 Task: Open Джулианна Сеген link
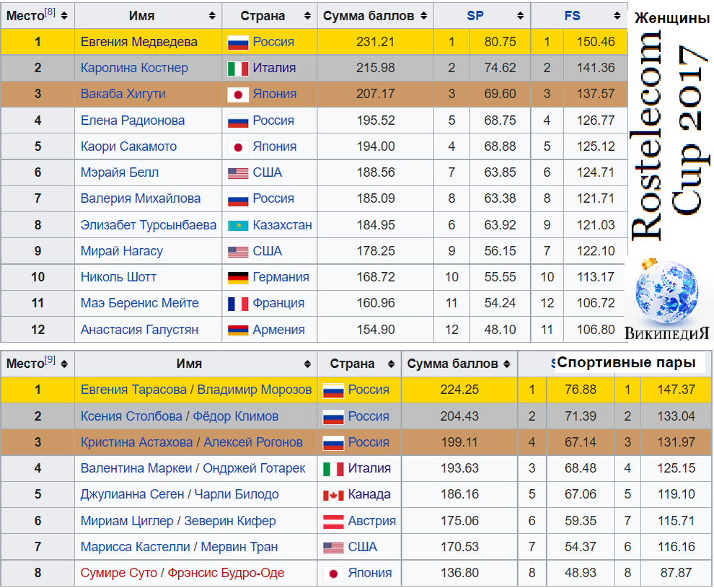[132, 494]
